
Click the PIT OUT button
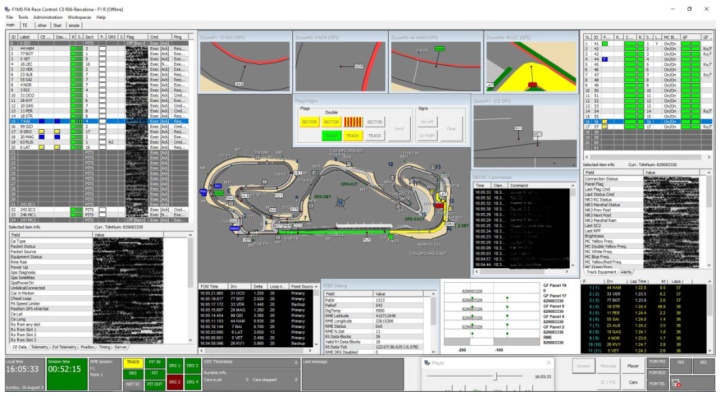[155, 384]
